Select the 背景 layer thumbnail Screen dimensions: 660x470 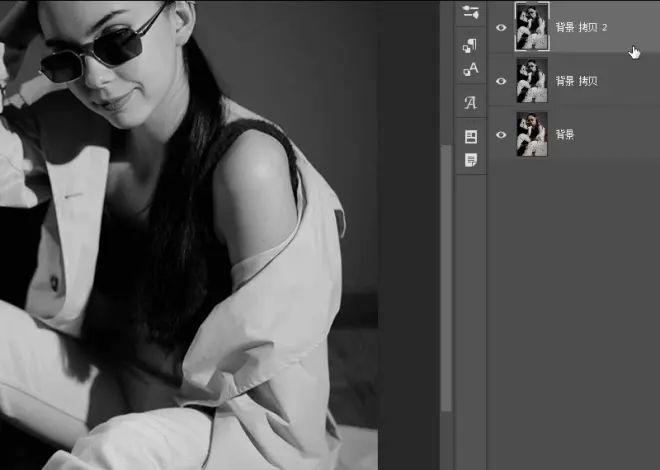(532, 134)
